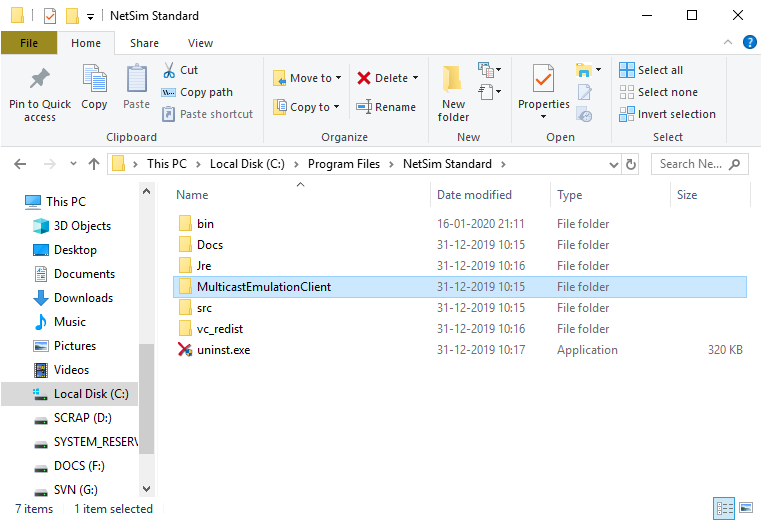Go up one folder level arrow
762x521 pixels.
[94, 164]
